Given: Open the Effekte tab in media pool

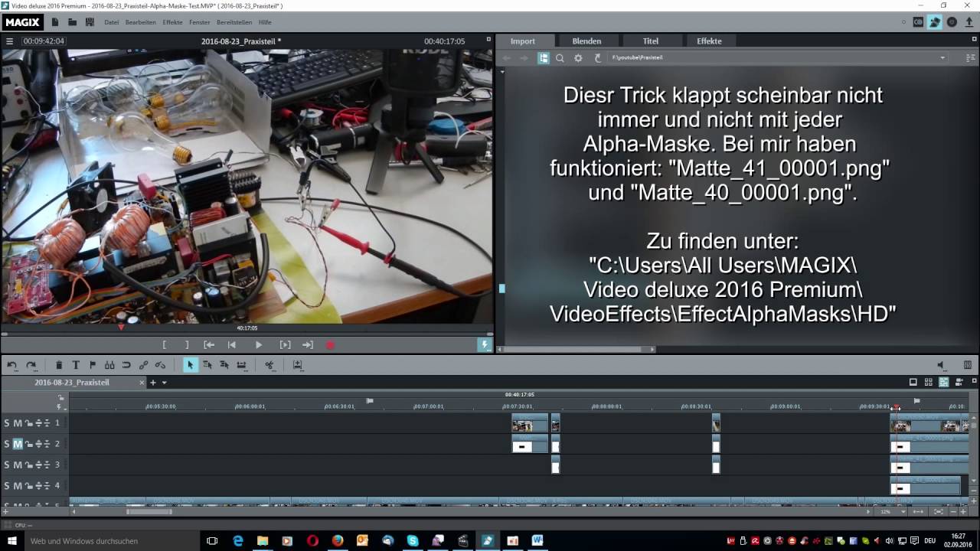Looking at the screenshot, I should pos(709,41).
